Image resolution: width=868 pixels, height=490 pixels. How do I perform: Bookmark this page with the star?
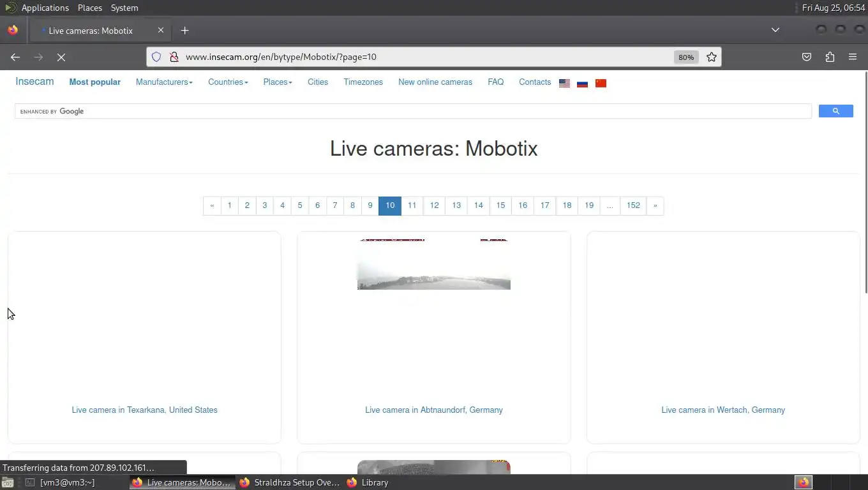pyautogui.click(x=712, y=57)
